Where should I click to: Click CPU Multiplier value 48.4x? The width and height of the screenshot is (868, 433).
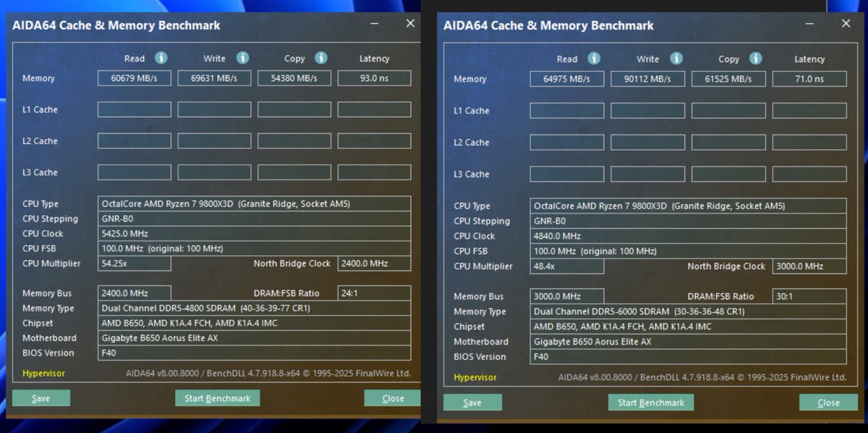[567, 266]
